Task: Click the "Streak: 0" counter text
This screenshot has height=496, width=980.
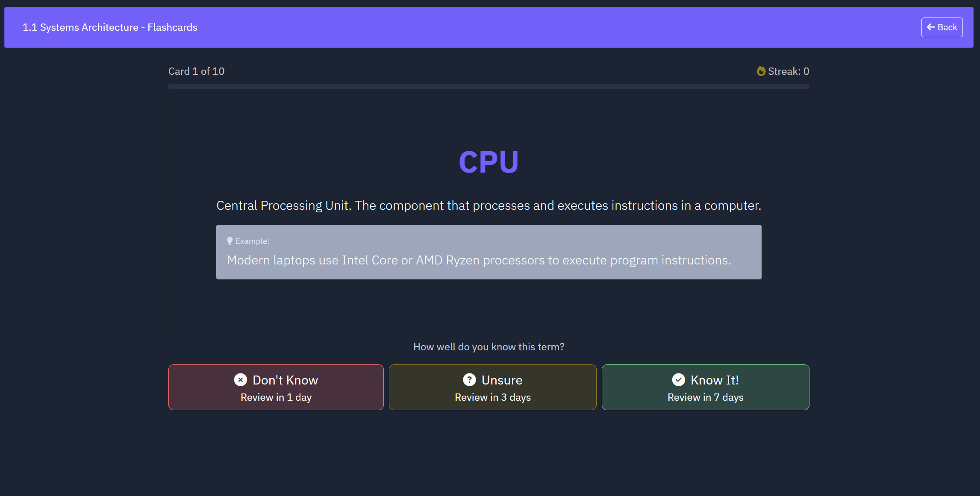Action: (788, 71)
